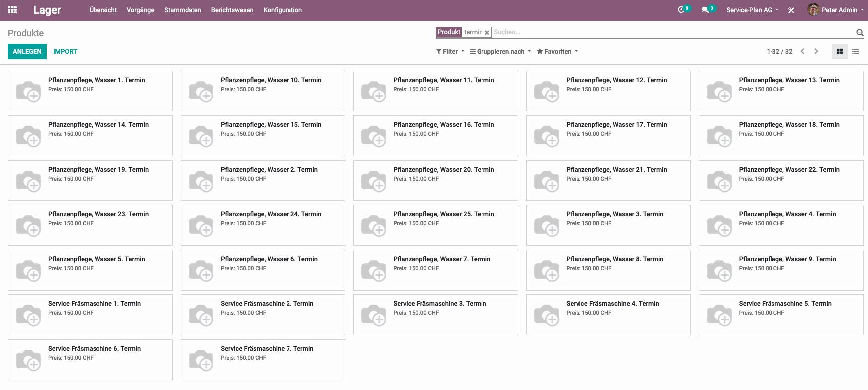This screenshot has height=390, width=868.
Task: Switch to list view
Action: (x=856, y=51)
